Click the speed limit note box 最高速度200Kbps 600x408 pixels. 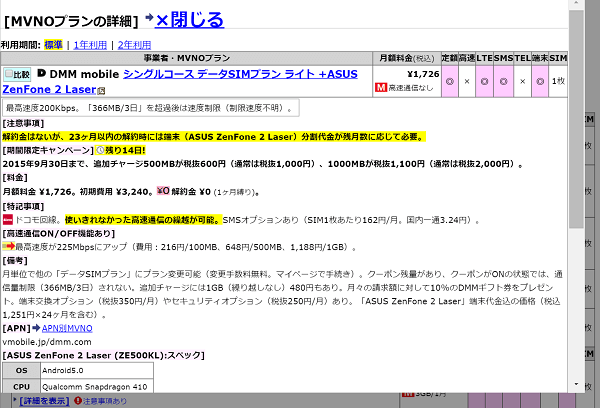tap(151, 108)
